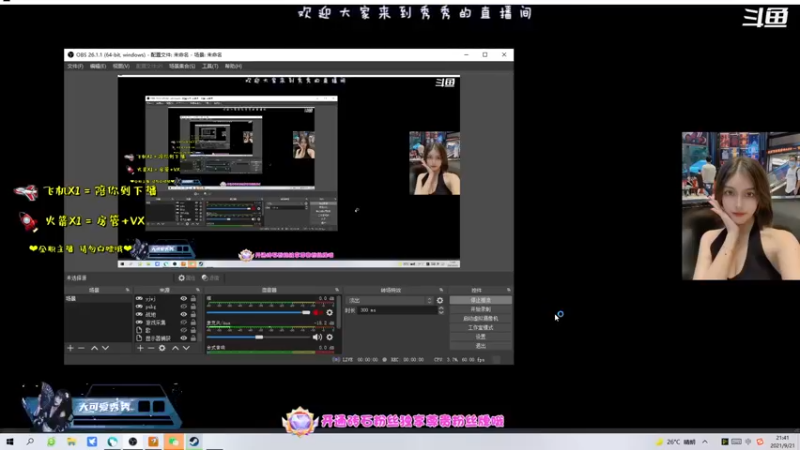
Task: Toggle visibility eye of the third source row
Action: tap(184, 314)
